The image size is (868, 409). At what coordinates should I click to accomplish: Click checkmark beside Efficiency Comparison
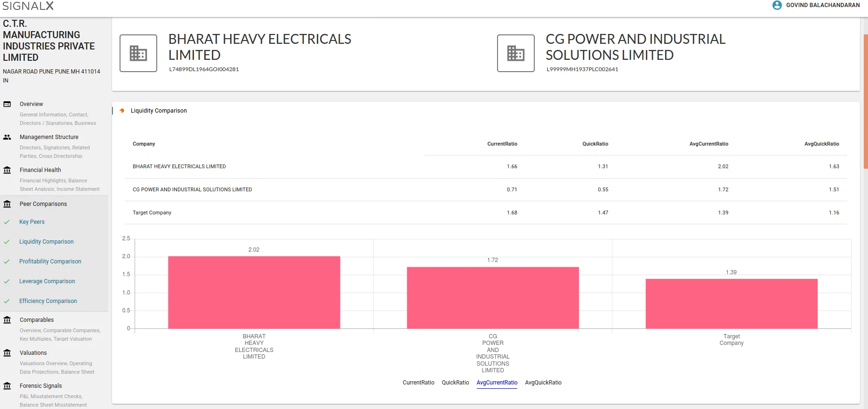[x=7, y=301]
